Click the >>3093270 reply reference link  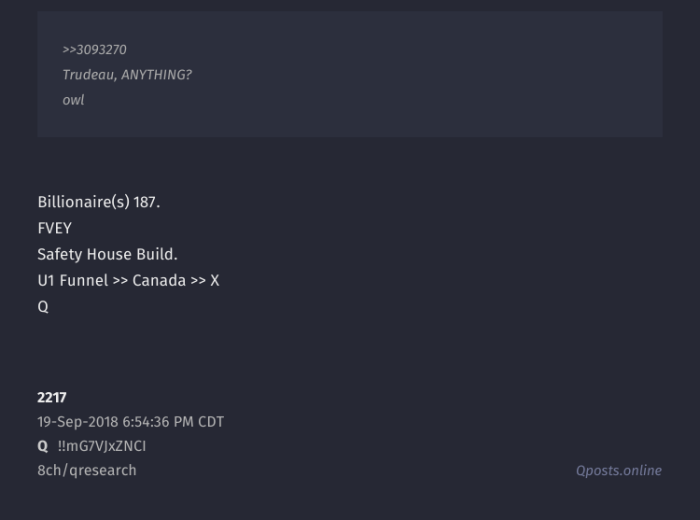click(94, 49)
